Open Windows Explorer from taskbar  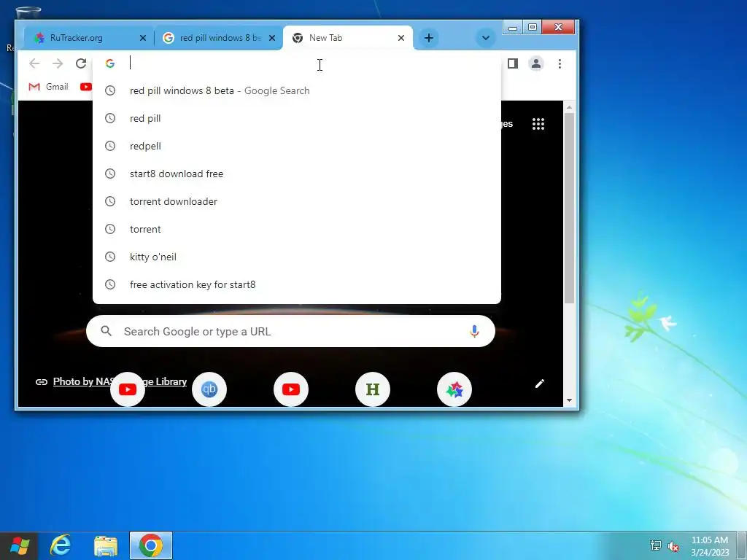[105, 545]
